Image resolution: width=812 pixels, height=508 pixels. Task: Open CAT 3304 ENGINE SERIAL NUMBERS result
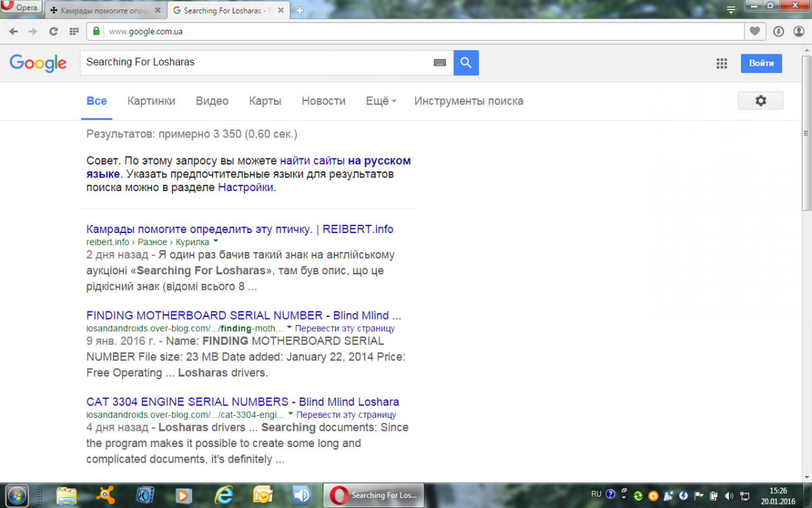(x=243, y=402)
